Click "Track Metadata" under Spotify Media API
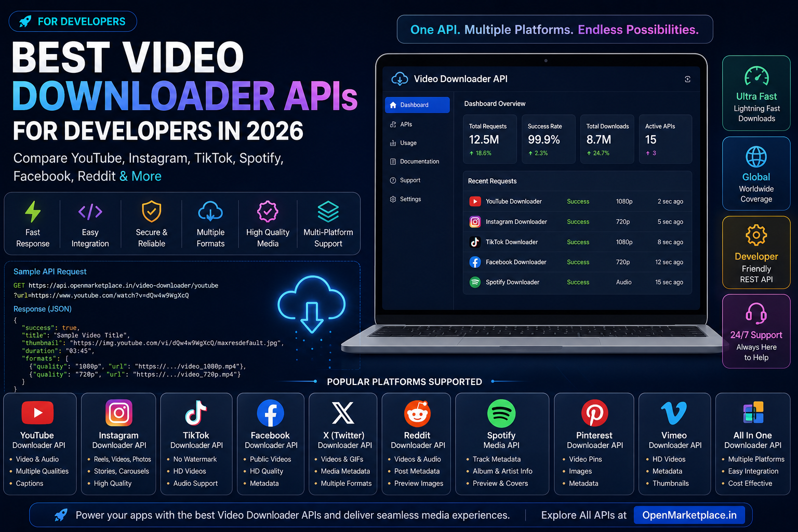The image size is (798, 532). coord(497,459)
